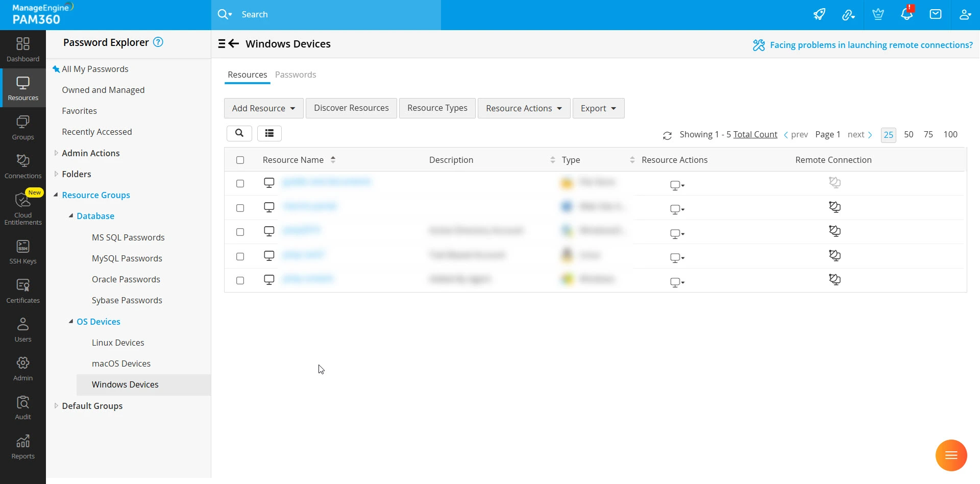
Task: Open the remote connection icon on the second resource row
Action: pos(835,207)
